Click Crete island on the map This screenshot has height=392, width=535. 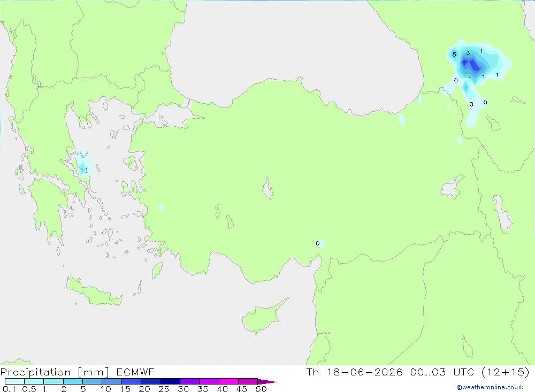(x=94, y=291)
